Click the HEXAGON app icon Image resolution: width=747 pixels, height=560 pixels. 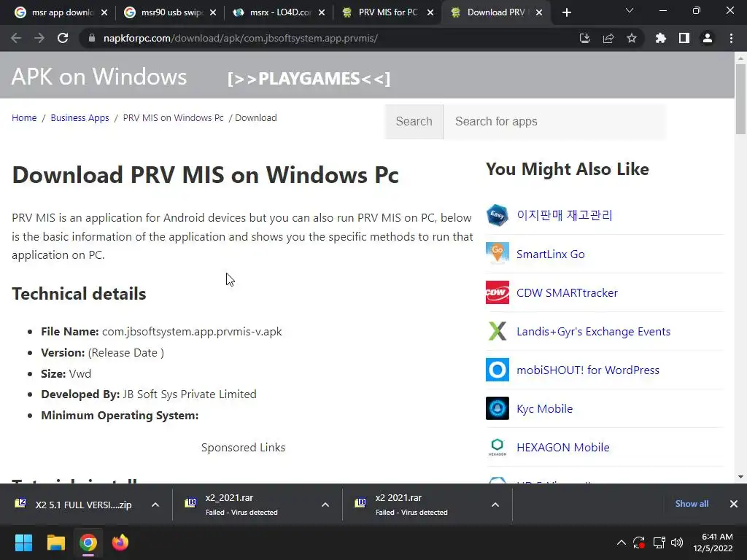[x=498, y=447]
